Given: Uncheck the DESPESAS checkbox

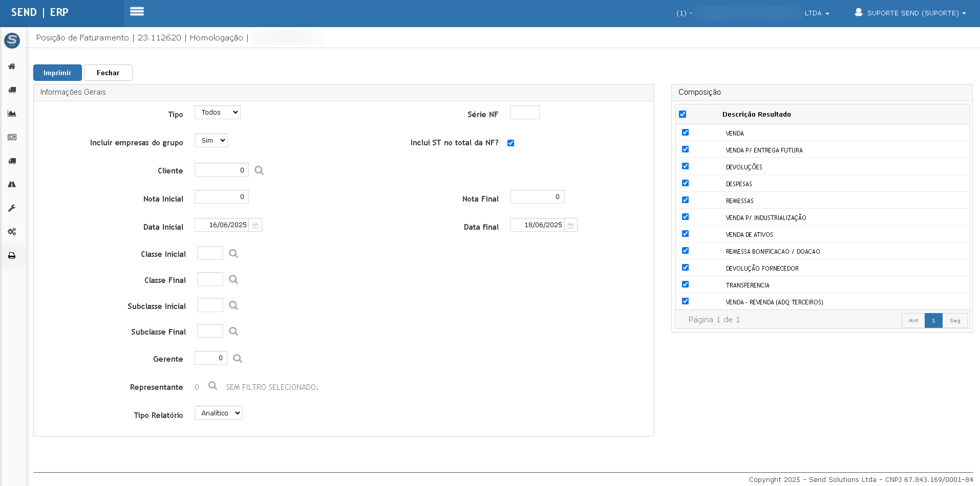Looking at the screenshot, I should pyautogui.click(x=685, y=183).
